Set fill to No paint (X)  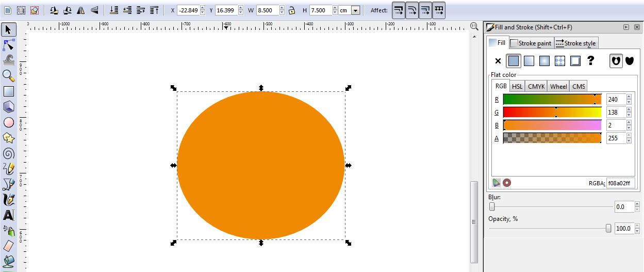(498, 61)
